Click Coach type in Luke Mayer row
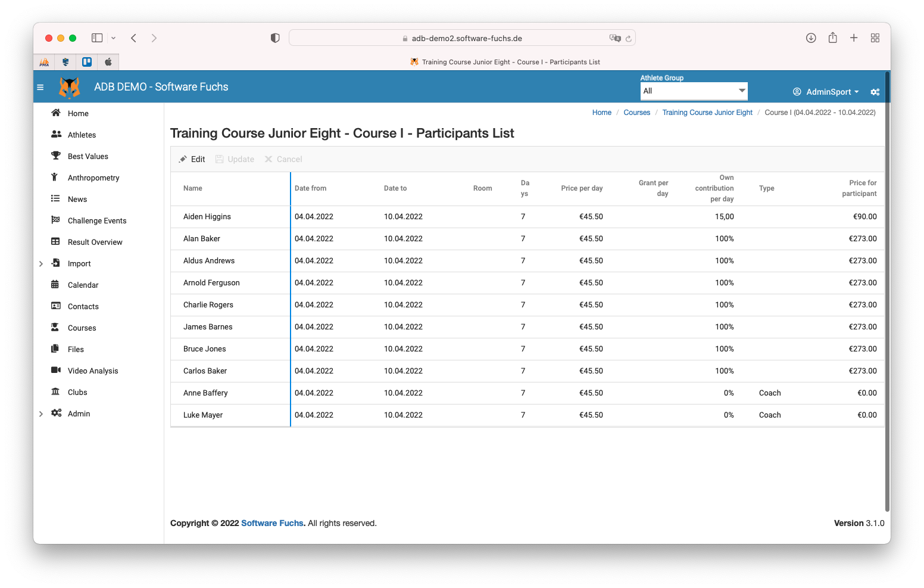Viewport: 924px width, 588px height. point(770,415)
